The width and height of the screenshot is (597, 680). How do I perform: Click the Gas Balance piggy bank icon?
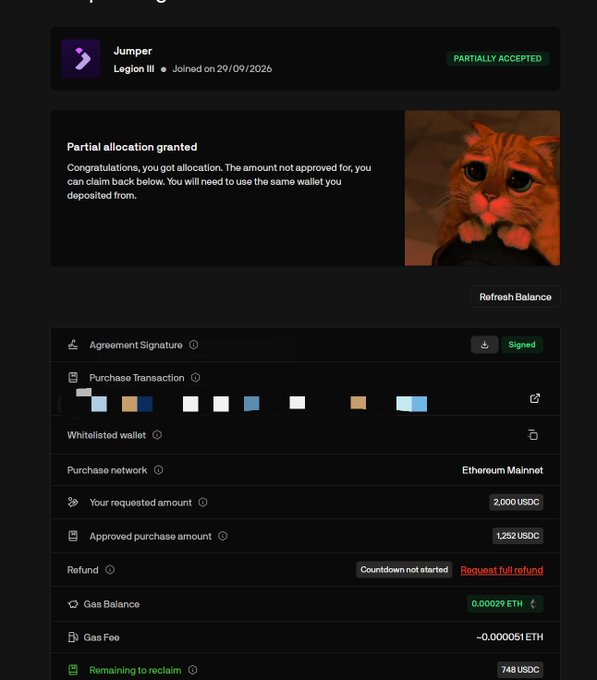(x=73, y=604)
